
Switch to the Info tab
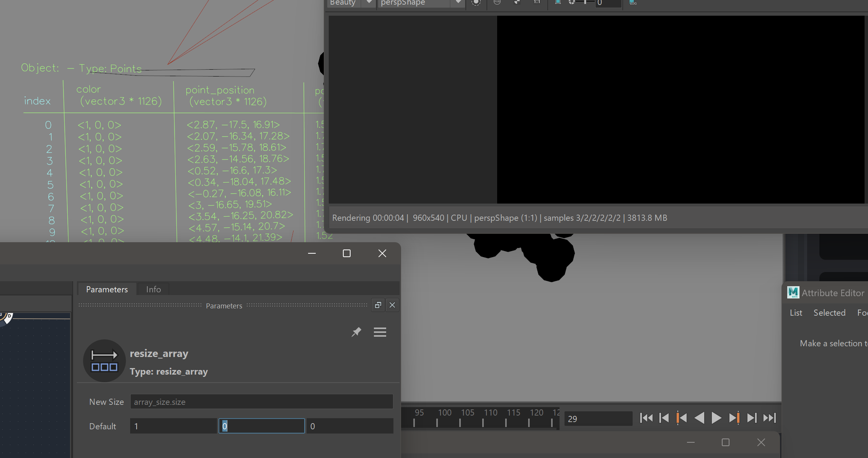153,289
